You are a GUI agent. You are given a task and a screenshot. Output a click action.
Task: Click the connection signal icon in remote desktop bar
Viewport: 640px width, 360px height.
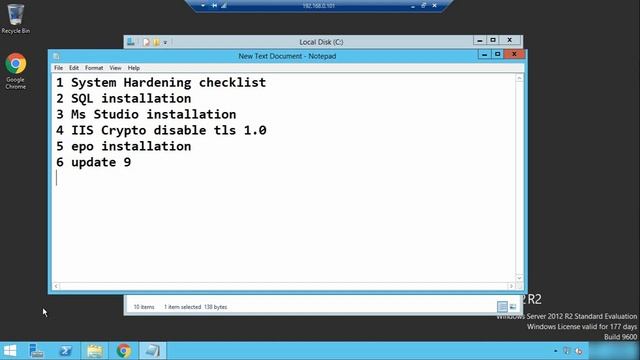224,6
